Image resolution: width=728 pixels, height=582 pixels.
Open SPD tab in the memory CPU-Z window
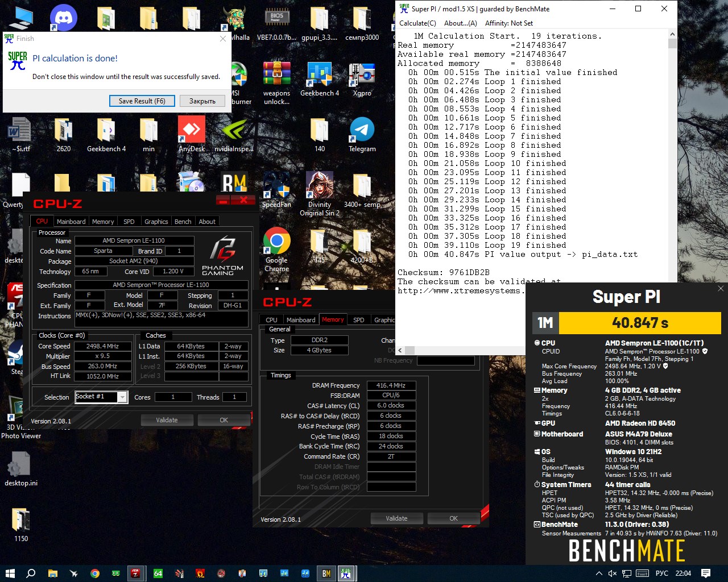(x=358, y=320)
